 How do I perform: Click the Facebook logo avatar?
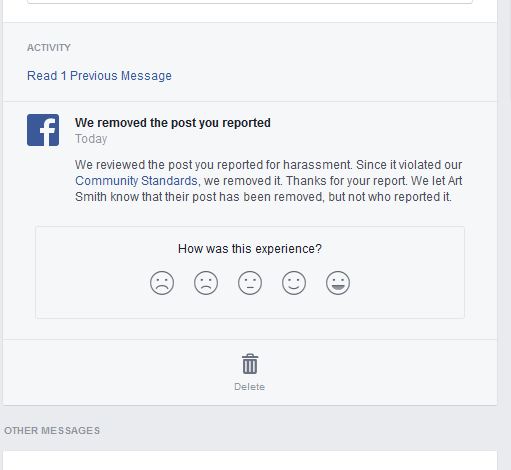click(43, 130)
